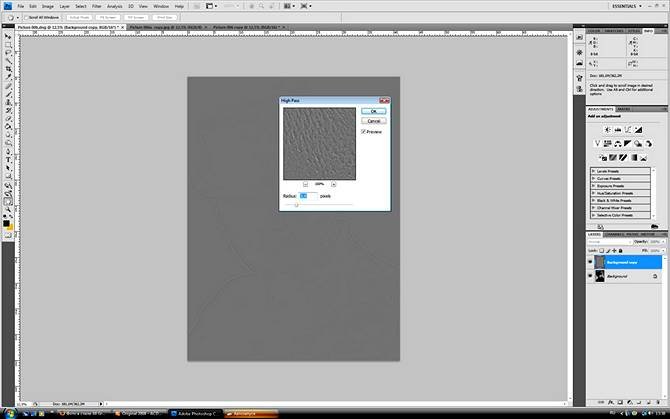Select the Zoom tool in the toolbox
Screen dimensions: 670x419
(8, 199)
